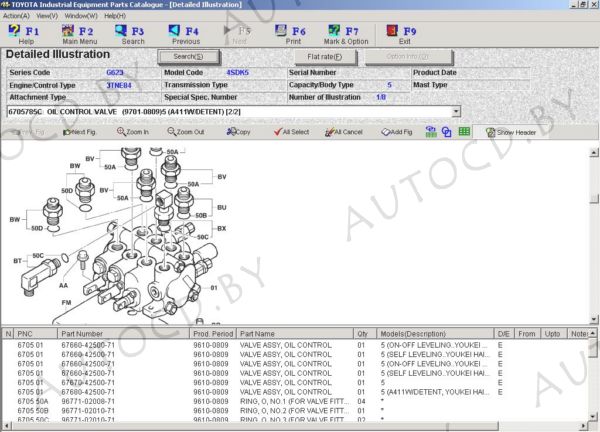Go to F4 Previous screen

point(184,34)
